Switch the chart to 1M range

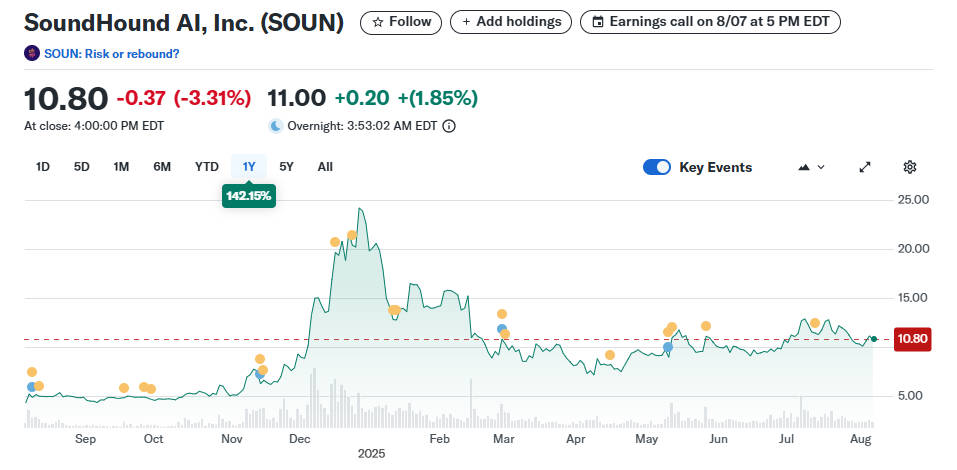tap(121, 167)
